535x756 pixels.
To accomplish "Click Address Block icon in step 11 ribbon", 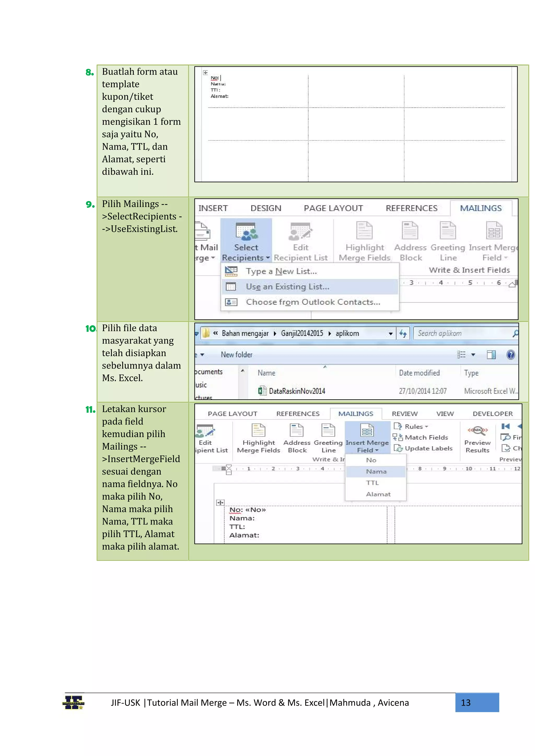I will pos(296,430).
